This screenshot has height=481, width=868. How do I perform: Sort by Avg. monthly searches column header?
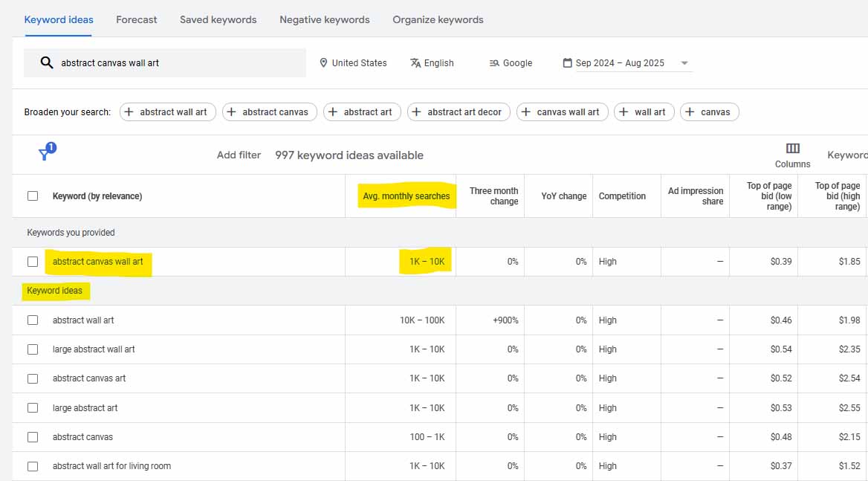click(406, 196)
